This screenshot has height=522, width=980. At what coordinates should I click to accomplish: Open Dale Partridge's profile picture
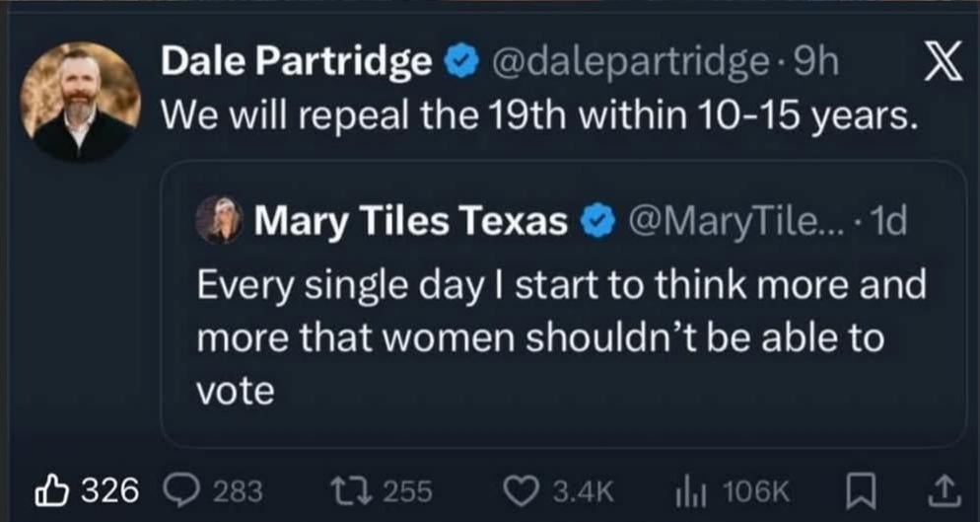[x=81, y=101]
